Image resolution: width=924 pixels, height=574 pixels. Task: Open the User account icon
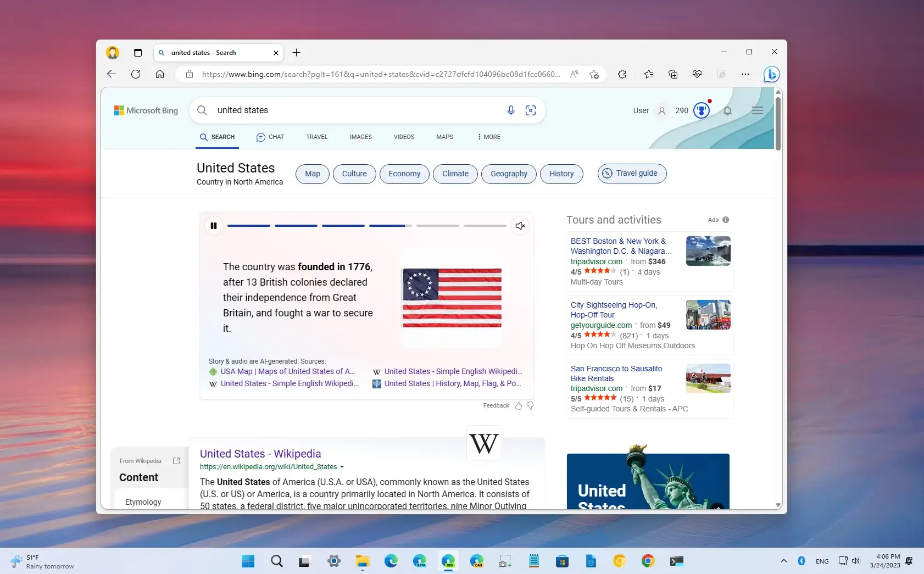pyautogui.click(x=662, y=111)
